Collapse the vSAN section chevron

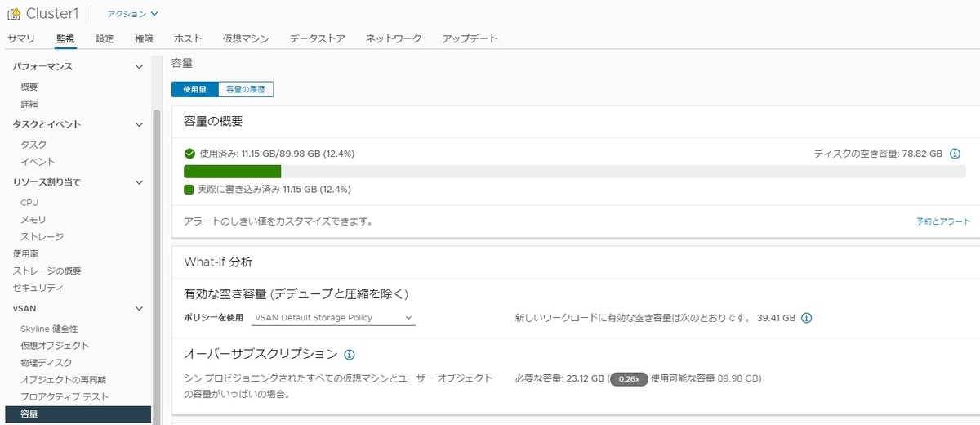(139, 308)
